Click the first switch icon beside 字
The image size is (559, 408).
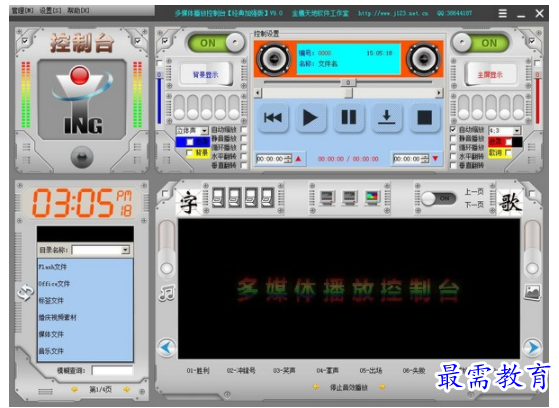point(219,198)
